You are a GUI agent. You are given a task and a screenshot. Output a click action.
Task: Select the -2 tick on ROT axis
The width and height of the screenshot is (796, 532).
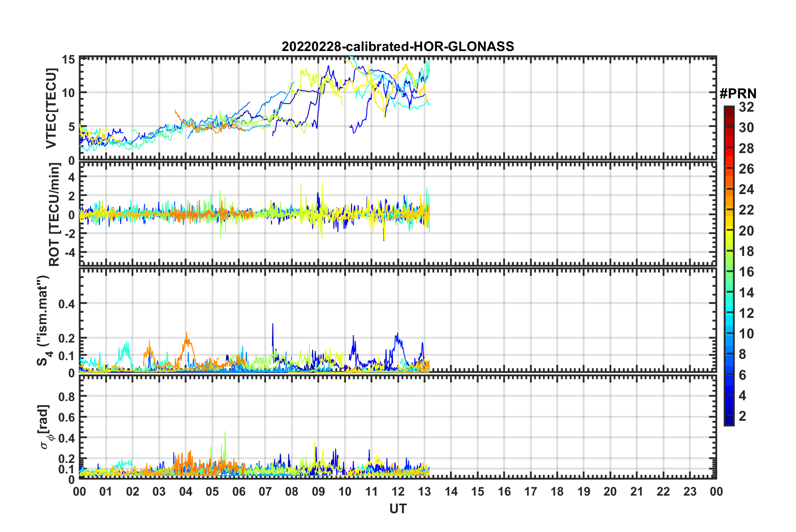click(70, 233)
